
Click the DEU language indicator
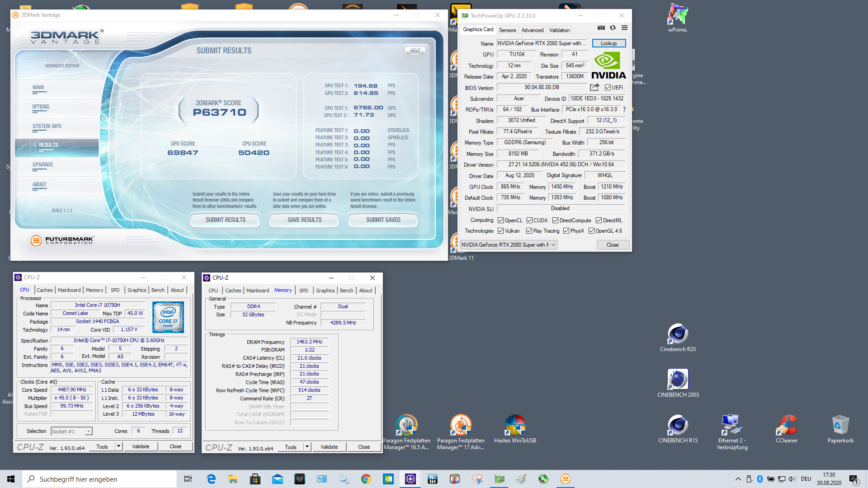(x=806, y=479)
